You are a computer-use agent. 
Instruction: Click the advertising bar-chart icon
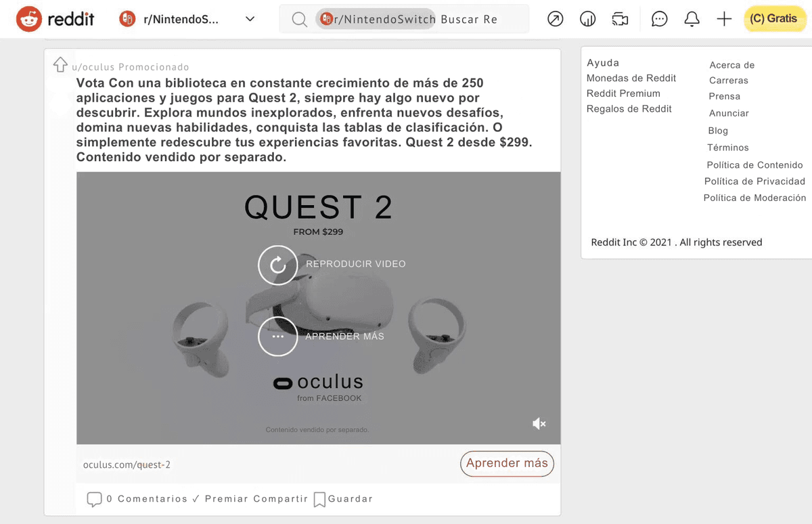(x=587, y=18)
